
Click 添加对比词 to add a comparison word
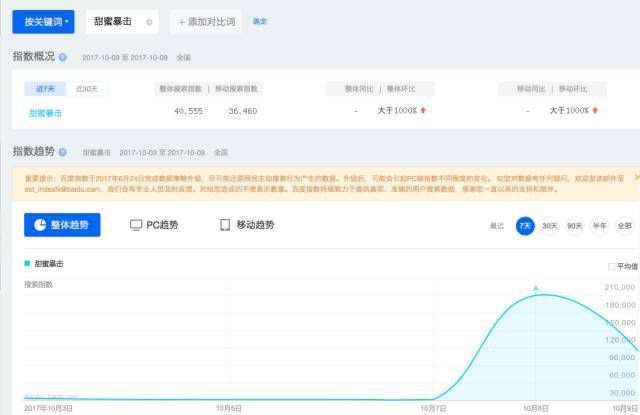(x=206, y=22)
